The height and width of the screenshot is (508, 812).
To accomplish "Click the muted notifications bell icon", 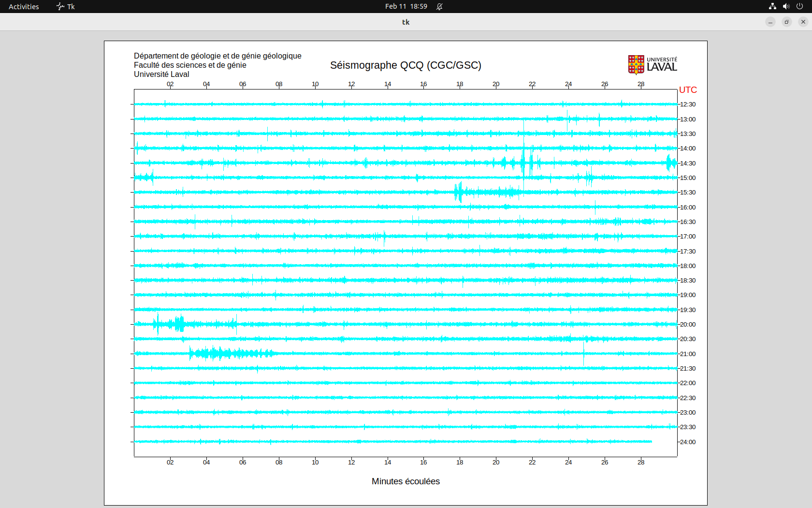I will 439,6.
